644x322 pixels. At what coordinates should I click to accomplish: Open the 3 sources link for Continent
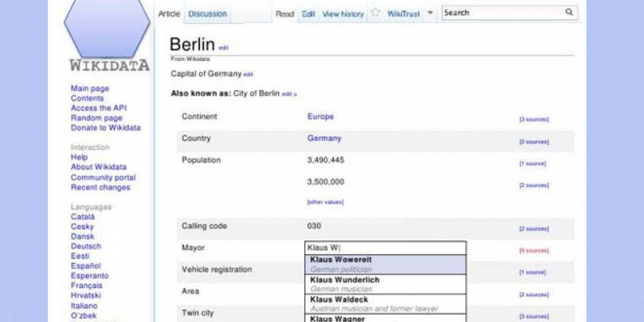click(x=534, y=120)
